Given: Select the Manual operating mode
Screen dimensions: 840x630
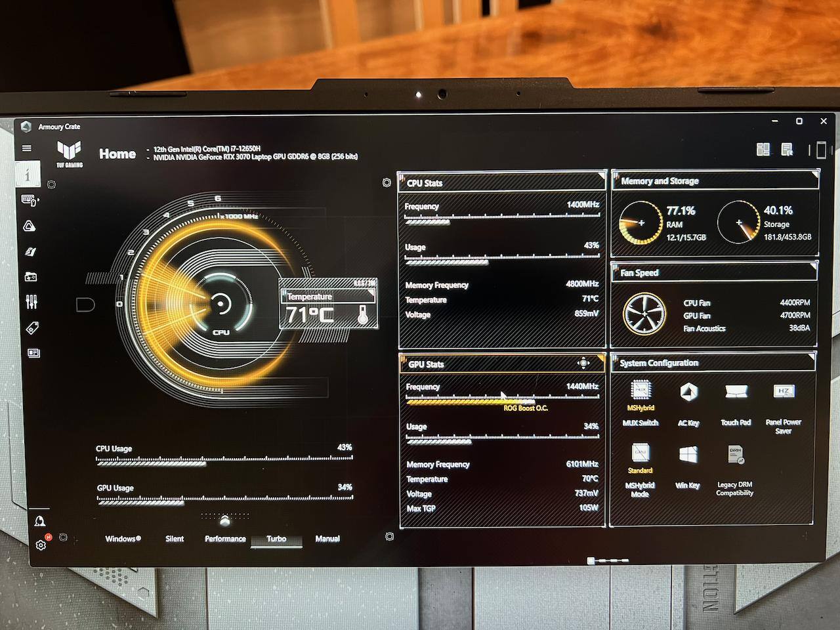Looking at the screenshot, I should (327, 539).
